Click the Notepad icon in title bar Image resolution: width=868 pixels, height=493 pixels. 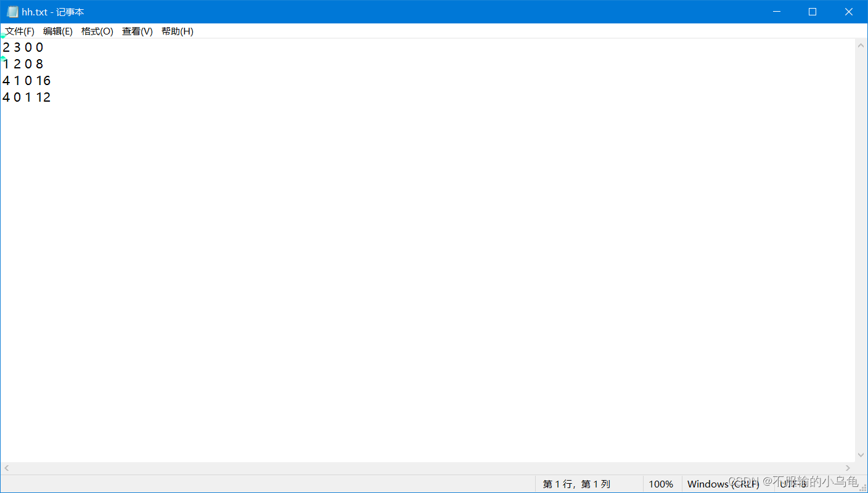[x=12, y=12]
